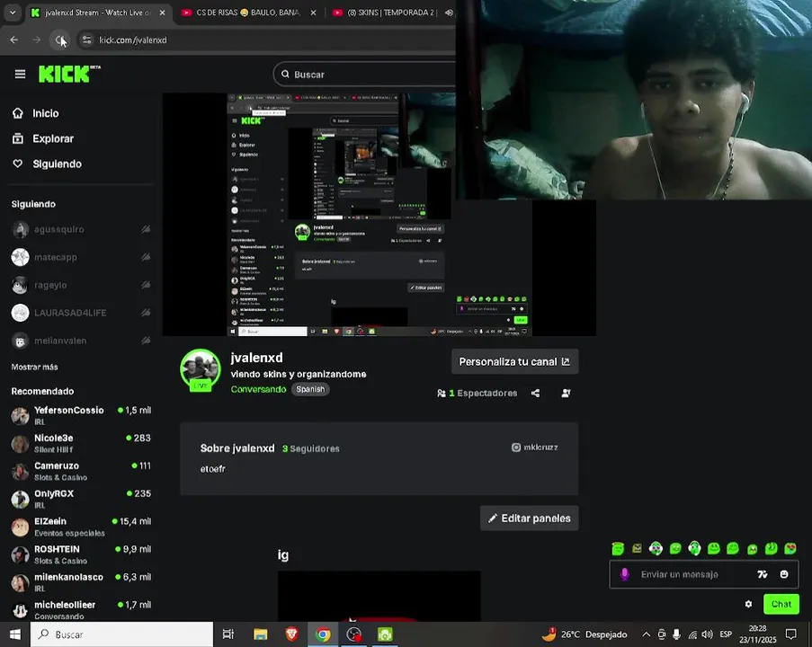Open the Windows Start menu
The width and height of the screenshot is (812, 647).
pos(15,634)
